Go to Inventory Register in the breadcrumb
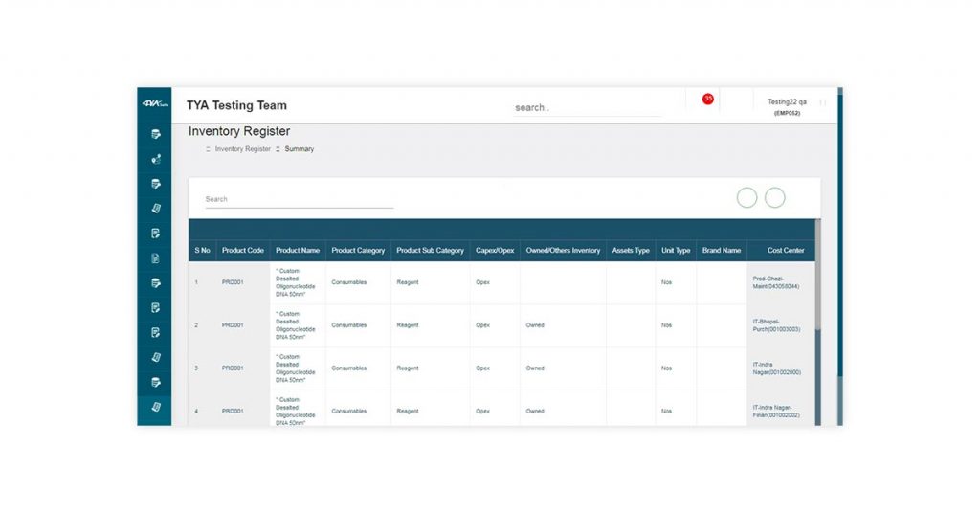 click(242, 149)
